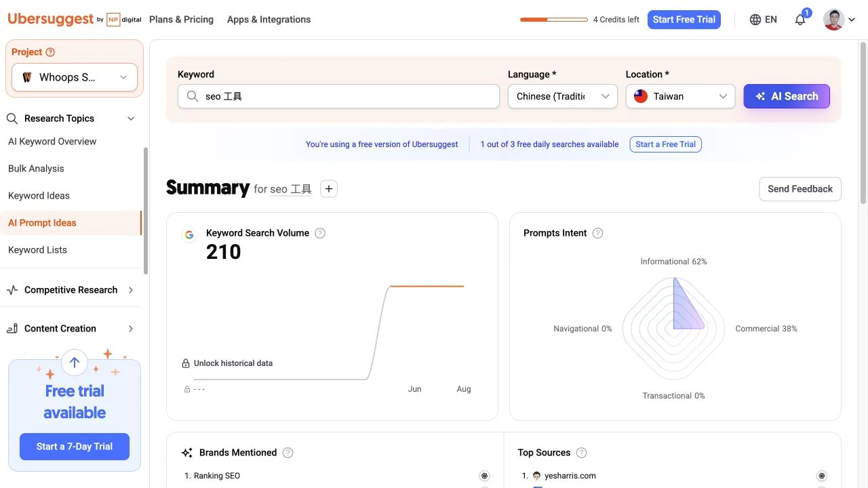The height and width of the screenshot is (488, 868).
Task: Open Apps & Integrations
Action: (269, 20)
